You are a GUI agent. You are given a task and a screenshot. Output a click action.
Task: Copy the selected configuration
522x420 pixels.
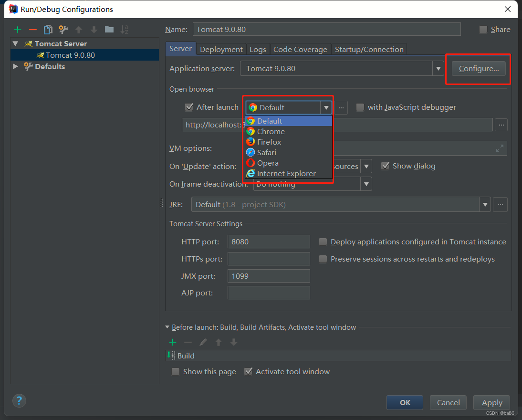tap(48, 30)
